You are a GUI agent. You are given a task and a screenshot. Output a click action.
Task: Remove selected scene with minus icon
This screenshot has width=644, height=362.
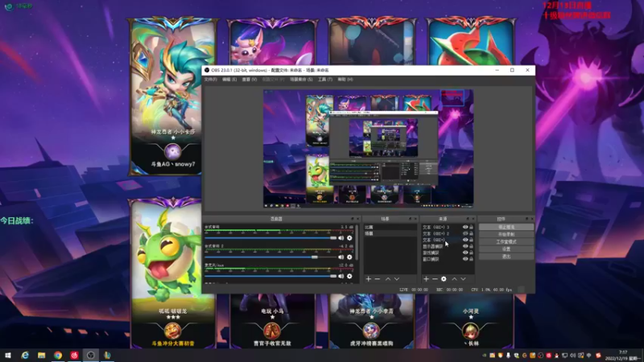click(x=378, y=279)
